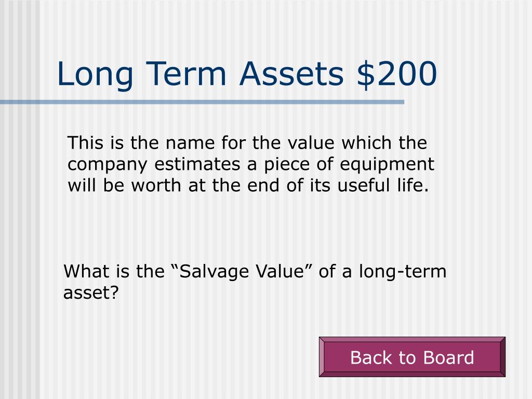This screenshot has height=399, width=532.
Task: Select the blue horizontal divider line
Action: pos(202,102)
